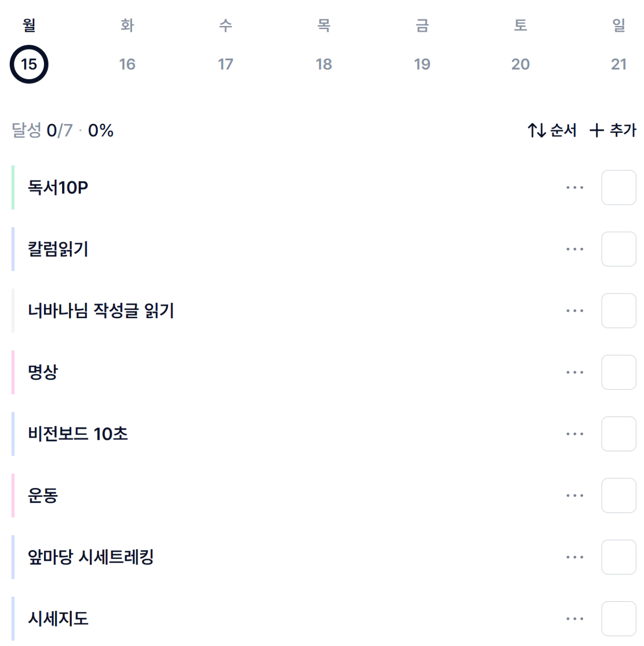Expand options for 앞마당 시세트레킹
The width and height of the screenshot is (644, 646).
point(575,557)
